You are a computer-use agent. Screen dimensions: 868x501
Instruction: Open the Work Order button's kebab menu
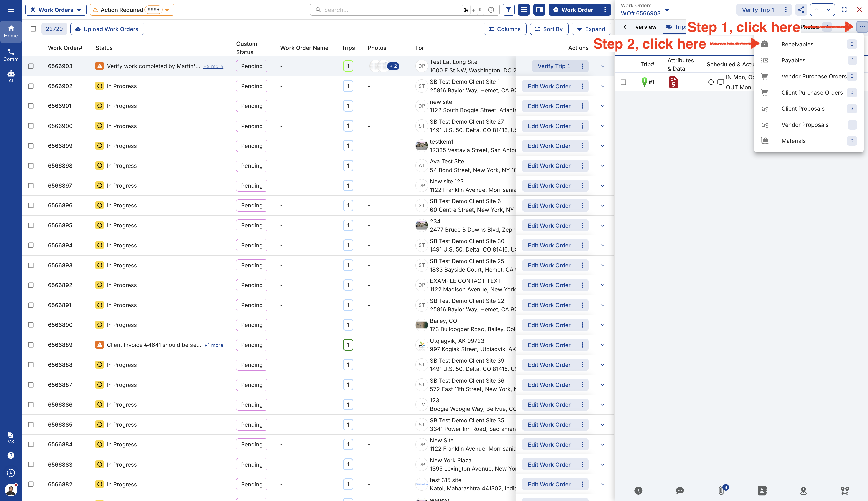tap(605, 10)
